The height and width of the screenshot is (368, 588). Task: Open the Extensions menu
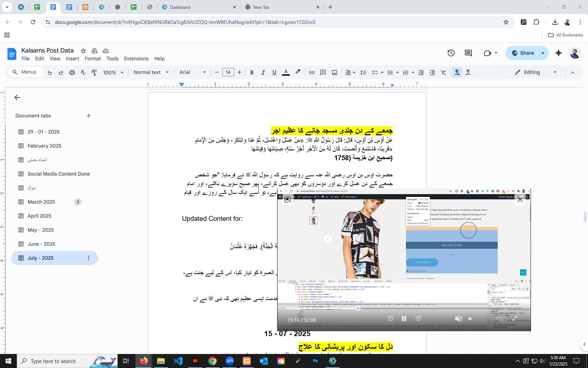(x=136, y=59)
